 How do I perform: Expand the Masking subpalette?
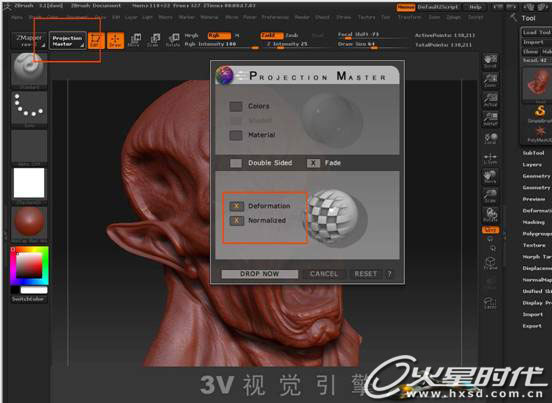point(534,222)
